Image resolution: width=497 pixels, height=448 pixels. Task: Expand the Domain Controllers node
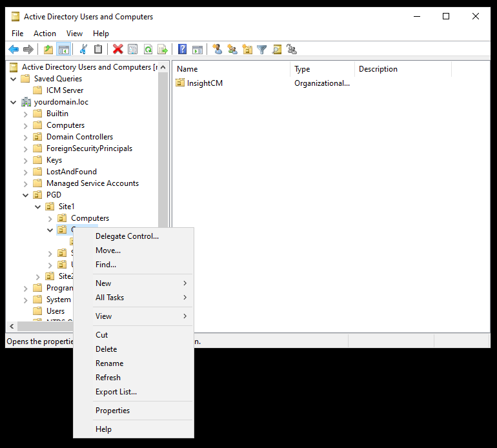click(26, 137)
